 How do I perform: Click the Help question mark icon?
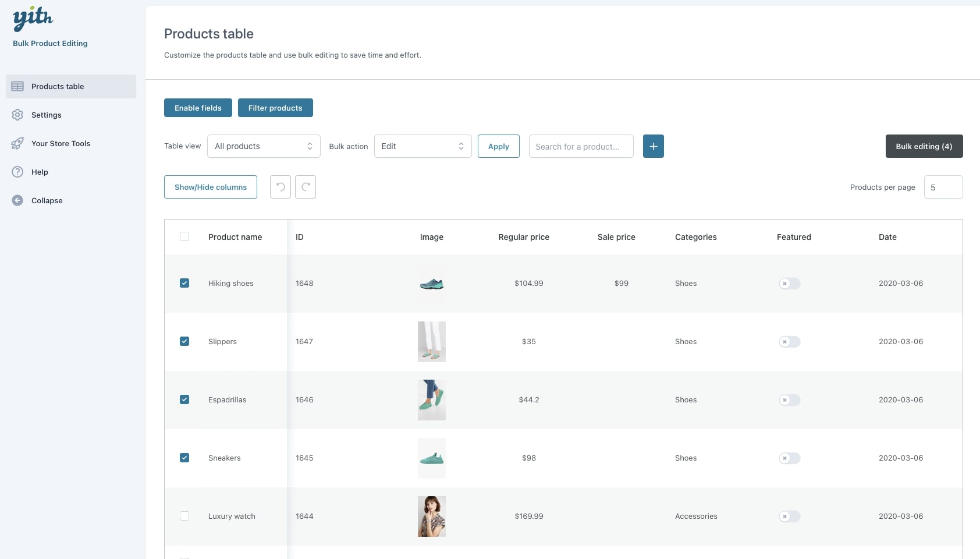(x=17, y=172)
